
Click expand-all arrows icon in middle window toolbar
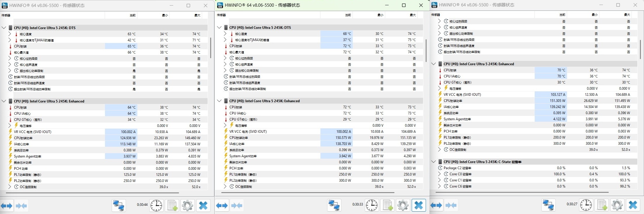click(x=222, y=206)
